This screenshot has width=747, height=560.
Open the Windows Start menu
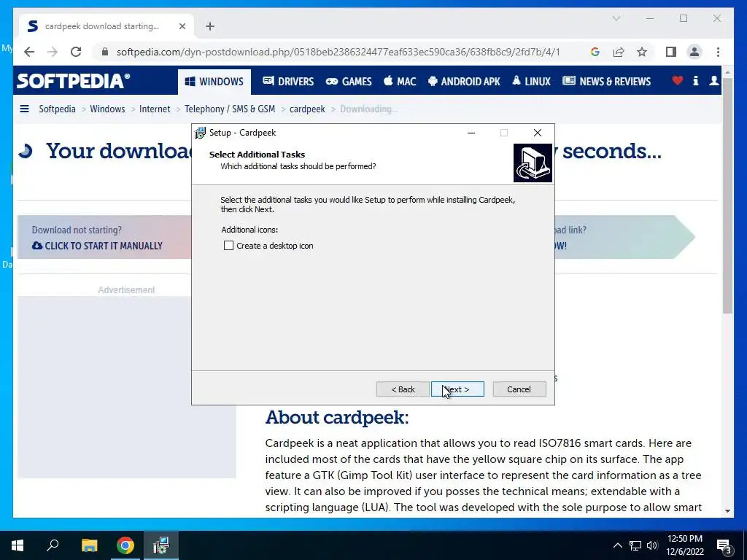(x=18, y=545)
